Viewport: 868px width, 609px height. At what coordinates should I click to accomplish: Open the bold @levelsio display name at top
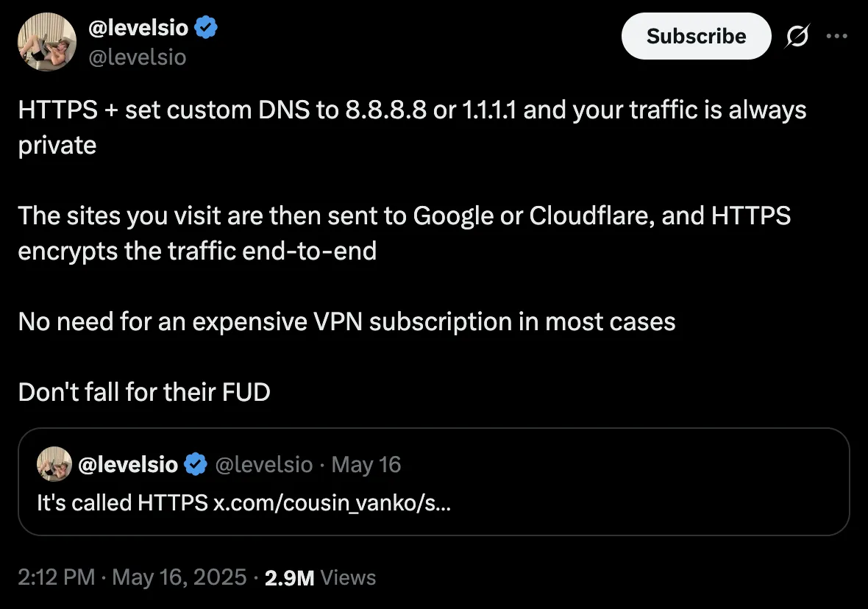coord(138,28)
